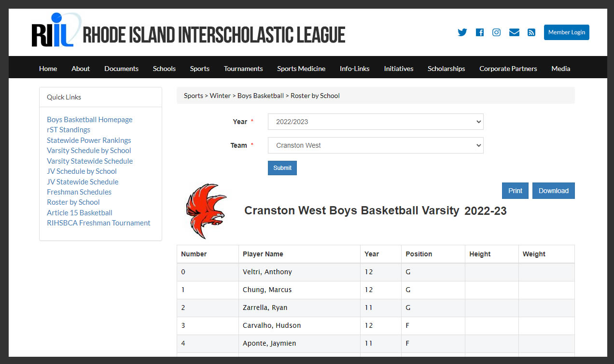Open the Schools menu
This screenshot has height=364, width=614.
click(x=164, y=69)
